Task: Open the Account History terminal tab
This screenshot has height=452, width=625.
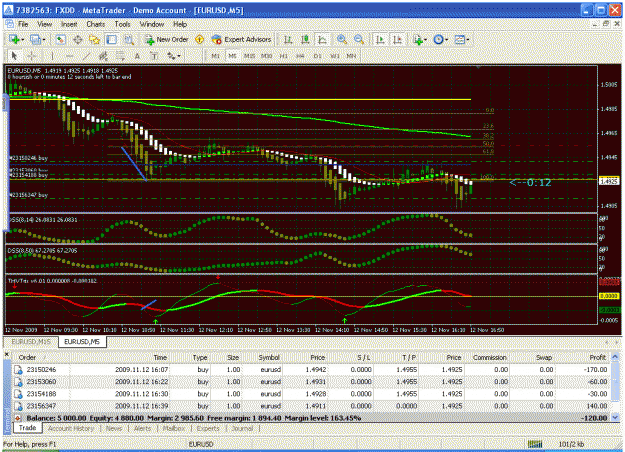Action: (71, 428)
